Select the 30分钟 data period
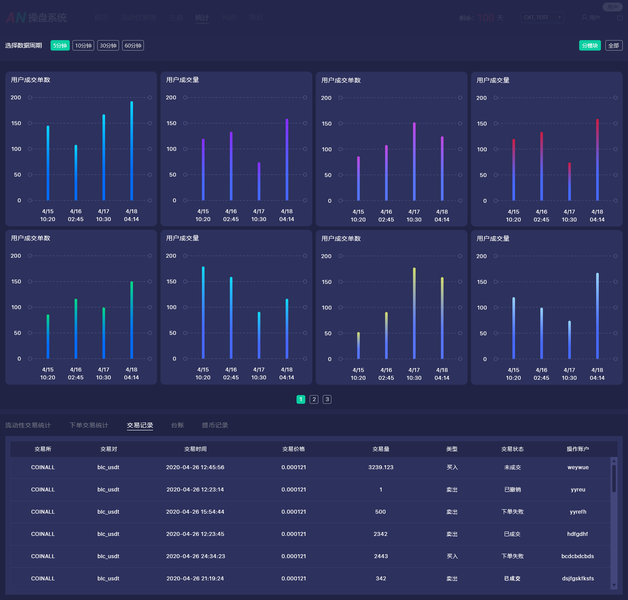628x600 pixels. pos(108,46)
